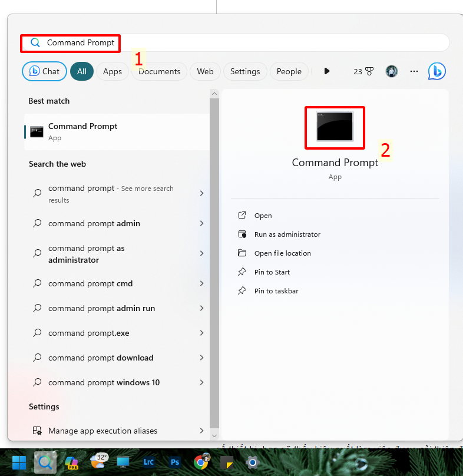This screenshot has width=463, height=476.
Task: Click the Pin to Start pin icon
Action: (x=242, y=272)
